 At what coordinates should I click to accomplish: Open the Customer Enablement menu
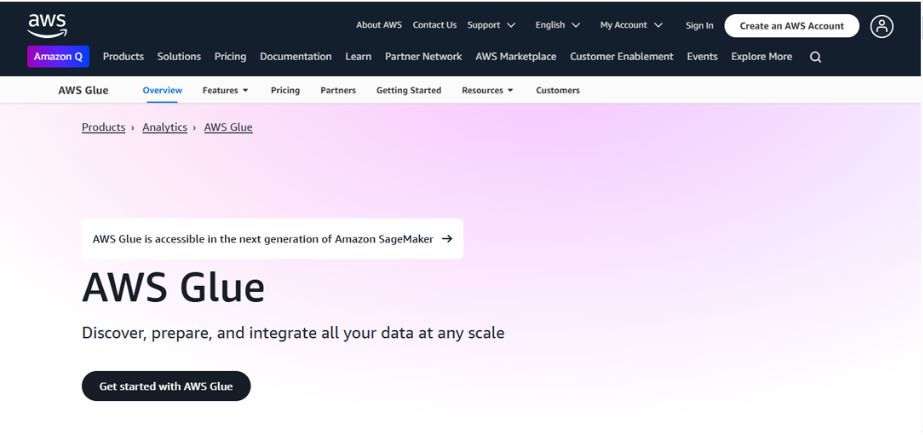[621, 57]
